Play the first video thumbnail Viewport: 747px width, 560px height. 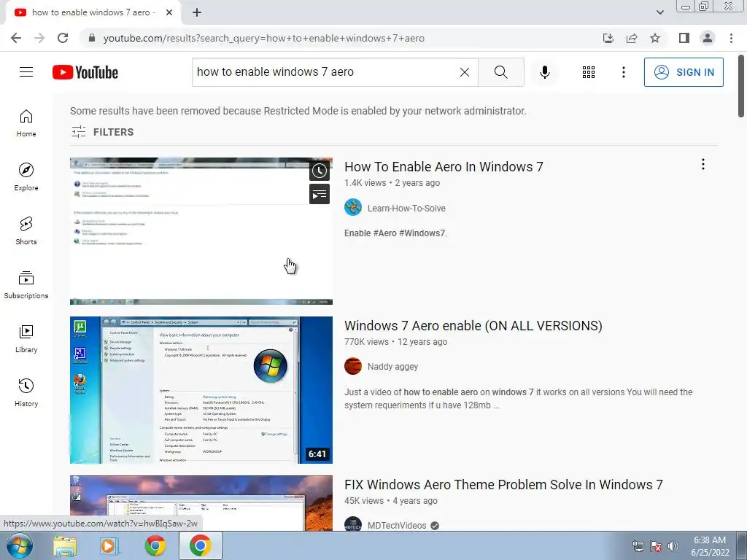coord(201,231)
